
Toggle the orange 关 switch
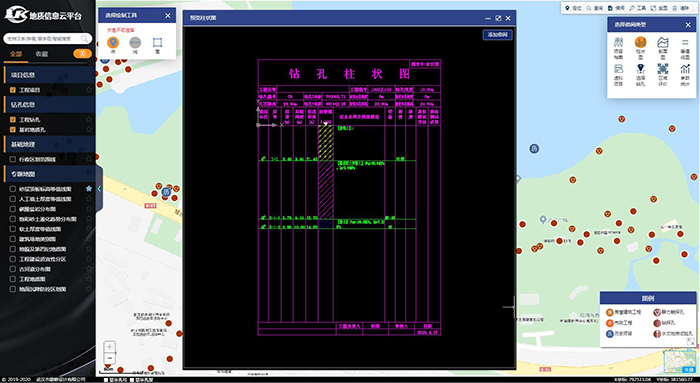82,54
